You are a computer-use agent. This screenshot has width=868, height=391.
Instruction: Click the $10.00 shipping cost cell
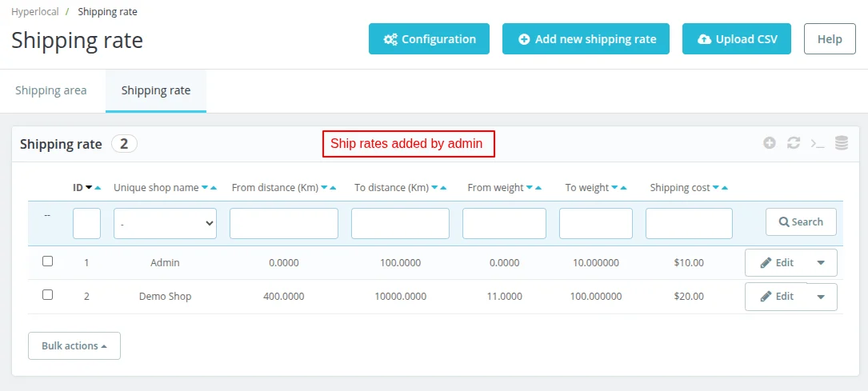689,263
